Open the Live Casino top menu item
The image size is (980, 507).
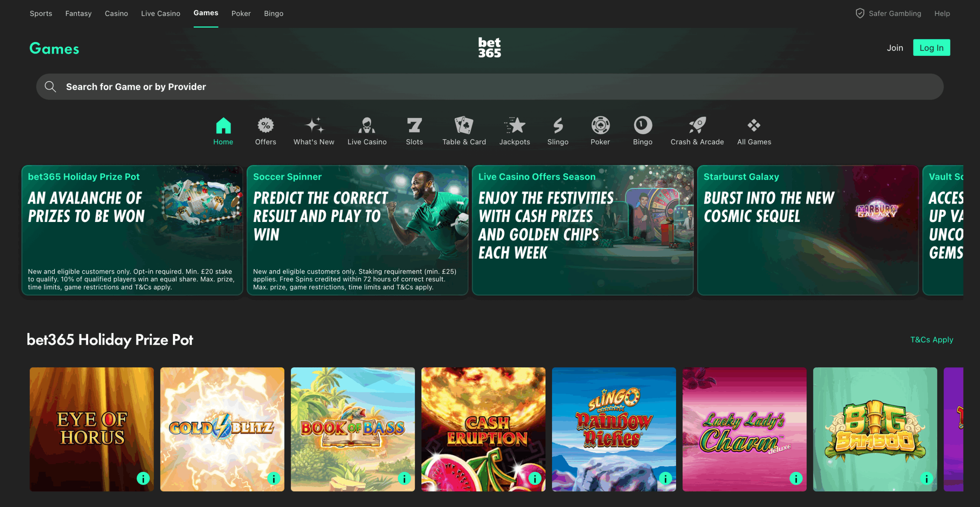point(160,13)
